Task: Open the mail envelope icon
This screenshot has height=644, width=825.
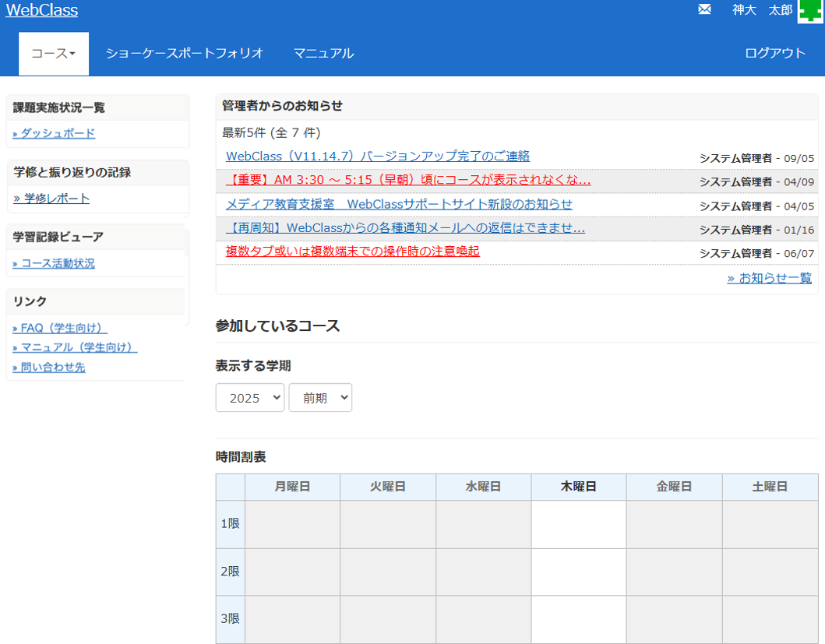Action: pos(704,10)
